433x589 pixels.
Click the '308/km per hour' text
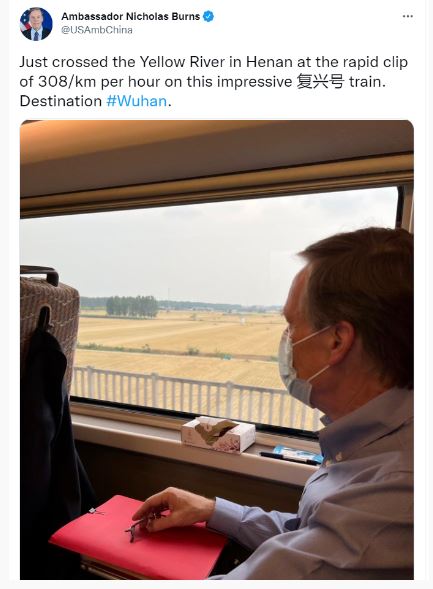pos(99,82)
